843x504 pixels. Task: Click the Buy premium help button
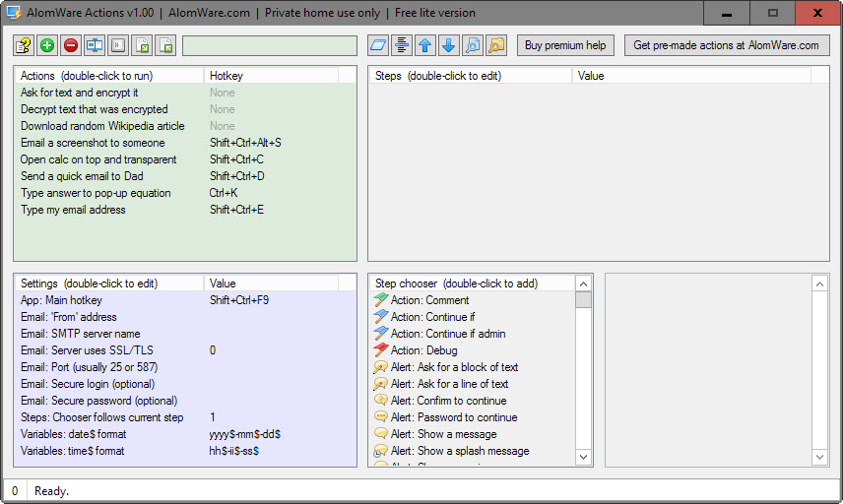point(565,45)
